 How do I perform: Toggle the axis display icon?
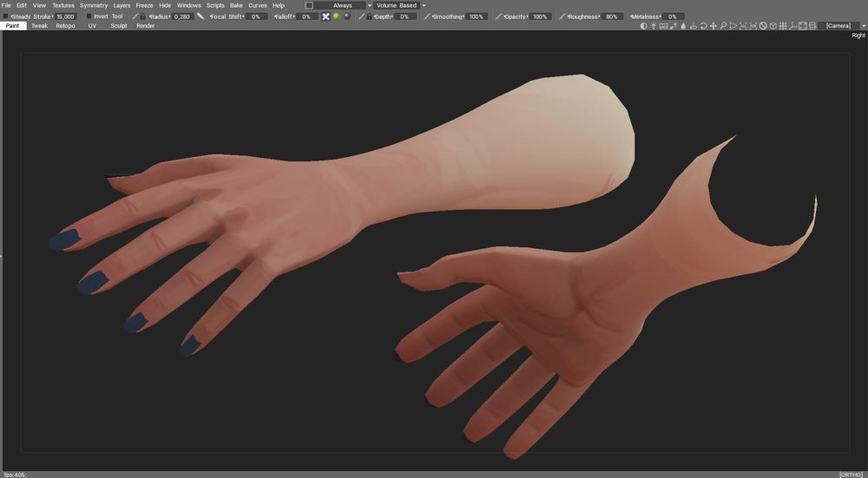792,26
